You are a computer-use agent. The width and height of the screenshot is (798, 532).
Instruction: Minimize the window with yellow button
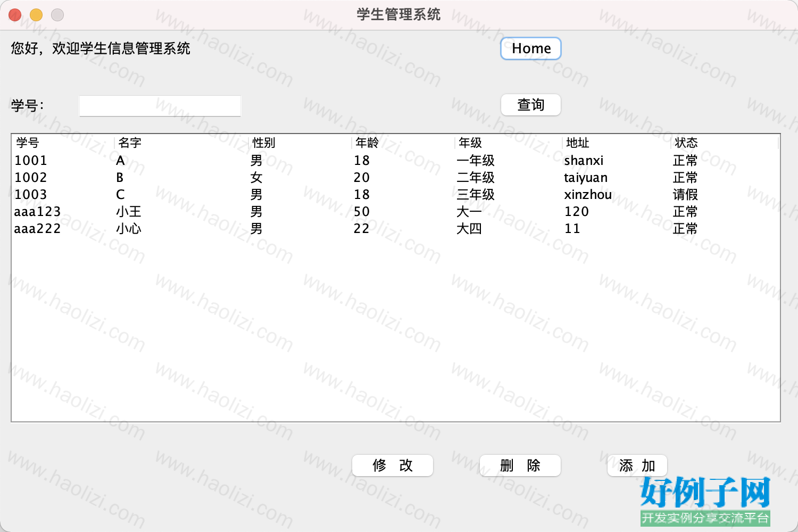click(x=36, y=15)
